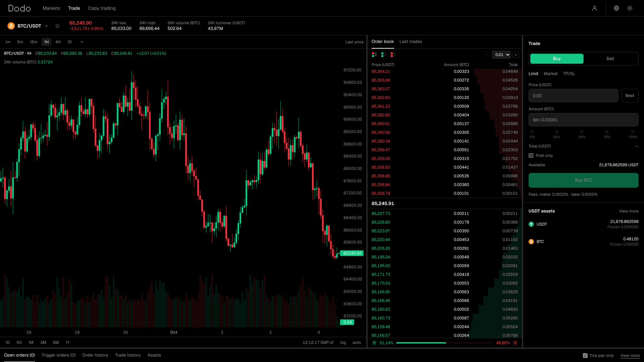Screen dimensions: 644x362
Task: Open the user account profile icon
Action: (594, 8)
